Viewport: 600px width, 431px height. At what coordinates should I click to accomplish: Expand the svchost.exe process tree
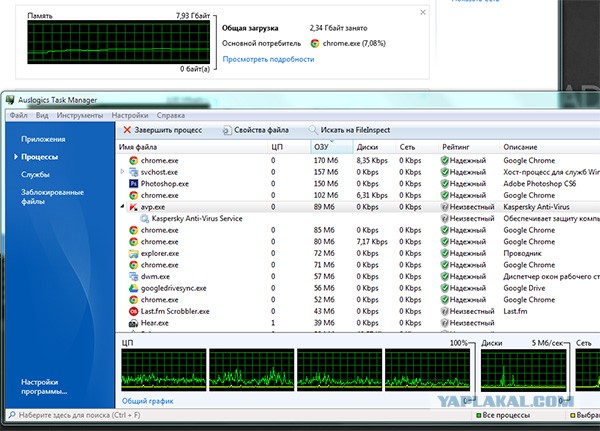click(x=122, y=171)
